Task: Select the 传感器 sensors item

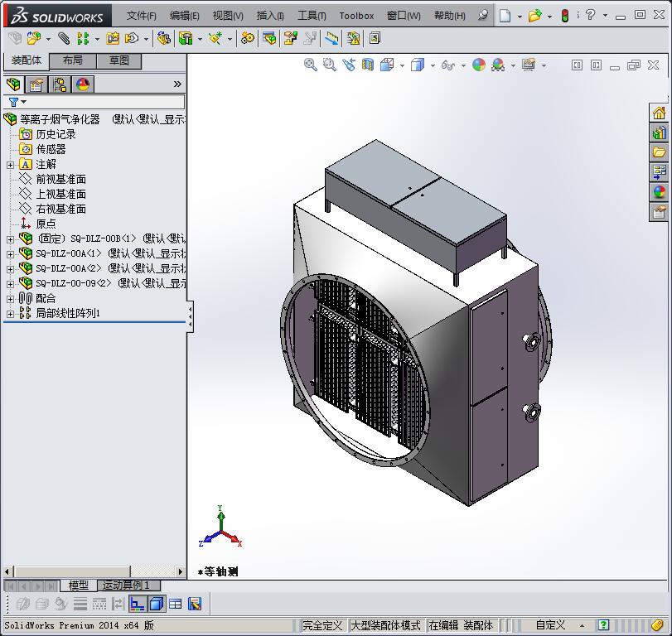Action: coord(51,149)
